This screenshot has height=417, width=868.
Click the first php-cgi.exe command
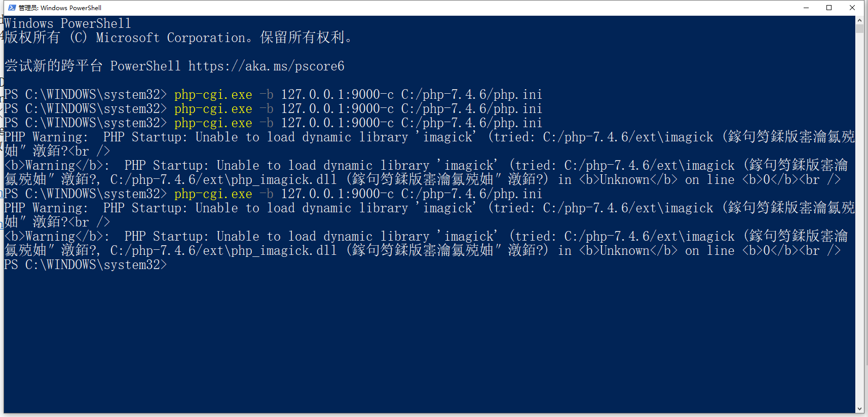213,95
